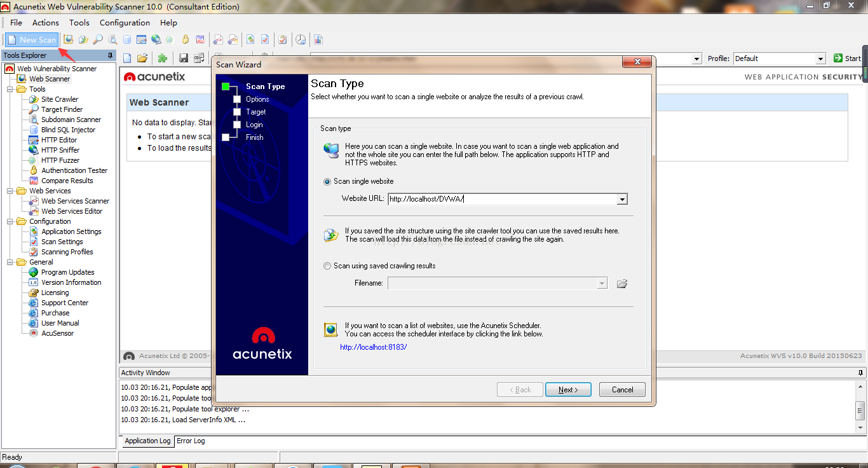Image resolution: width=868 pixels, height=468 pixels.
Task: Click the New Scan toolbar button
Action: click(x=32, y=40)
